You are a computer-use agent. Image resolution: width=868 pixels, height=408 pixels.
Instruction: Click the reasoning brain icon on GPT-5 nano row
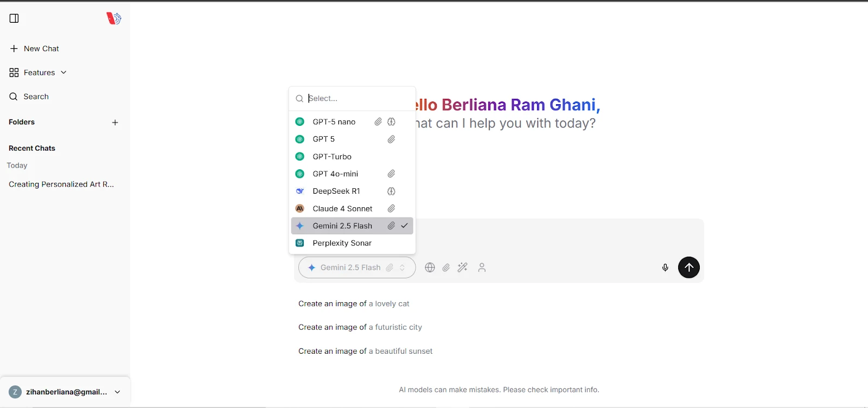click(x=391, y=122)
